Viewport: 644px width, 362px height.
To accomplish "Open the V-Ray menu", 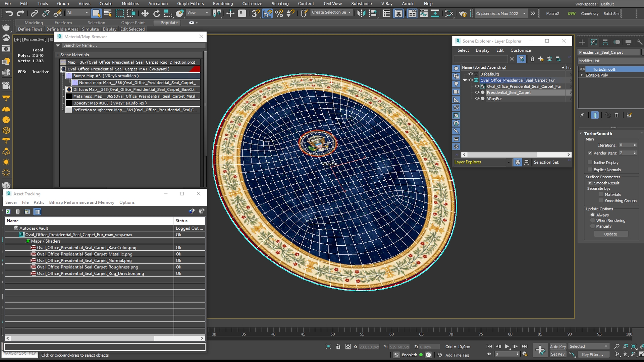I will tap(387, 4).
